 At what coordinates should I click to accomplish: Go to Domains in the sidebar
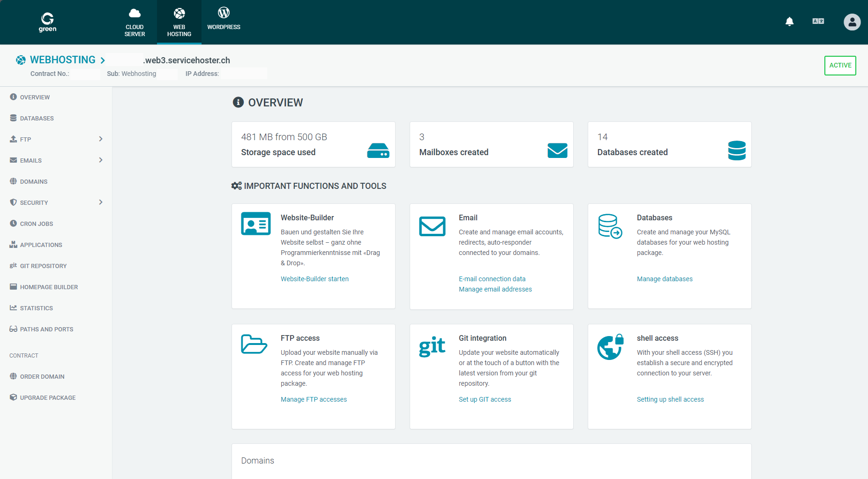click(x=34, y=181)
